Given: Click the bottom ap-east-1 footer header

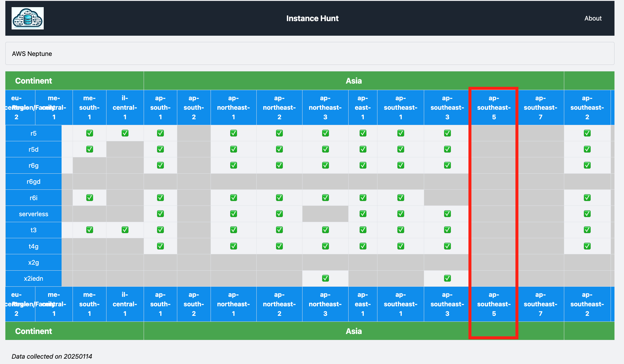Looking at the screenshot, I should (x=363, y=304).
